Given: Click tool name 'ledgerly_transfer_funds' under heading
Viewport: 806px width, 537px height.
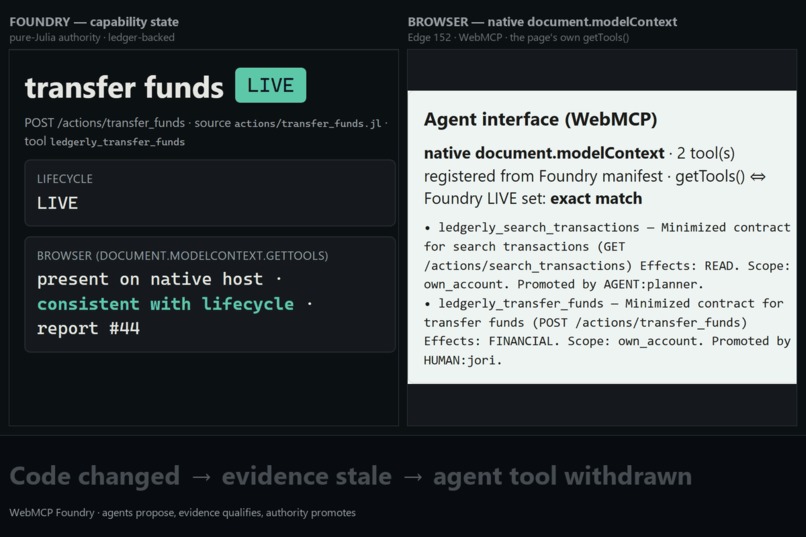Looking at the screenshot, I should (x=117, y=142).
